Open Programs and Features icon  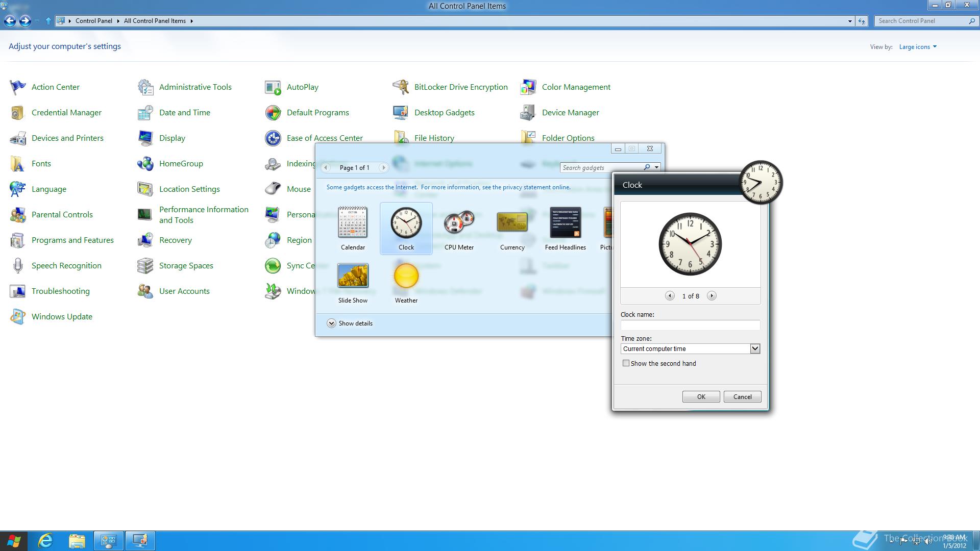click(x=18, y=240)
